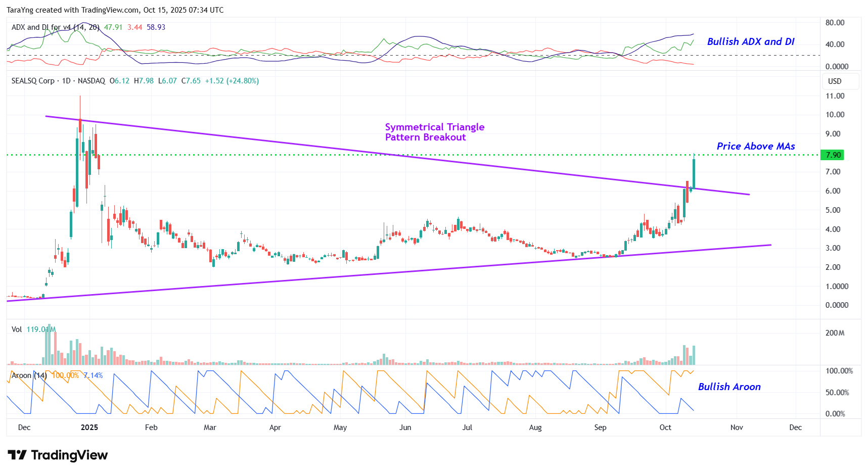Open the ADX and DI indicator legend
The height and width of the screenshot is (474, 868).
(x=56, y=27)
